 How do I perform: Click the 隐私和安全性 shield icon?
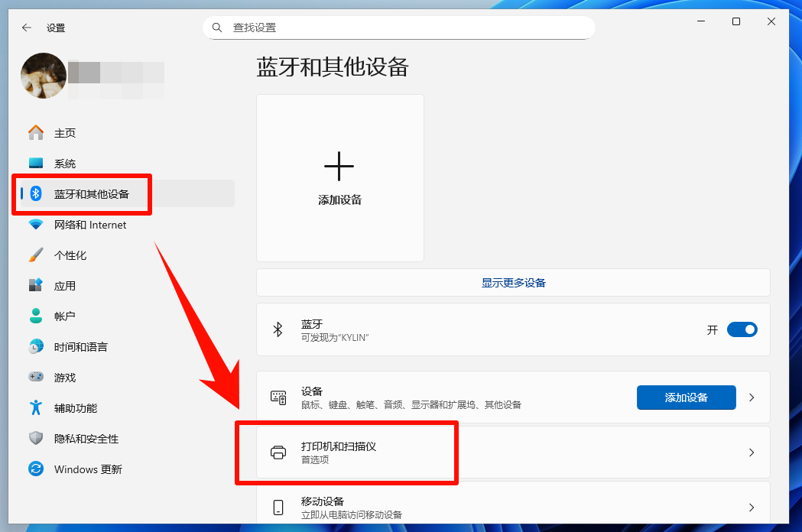coord(36,438)
